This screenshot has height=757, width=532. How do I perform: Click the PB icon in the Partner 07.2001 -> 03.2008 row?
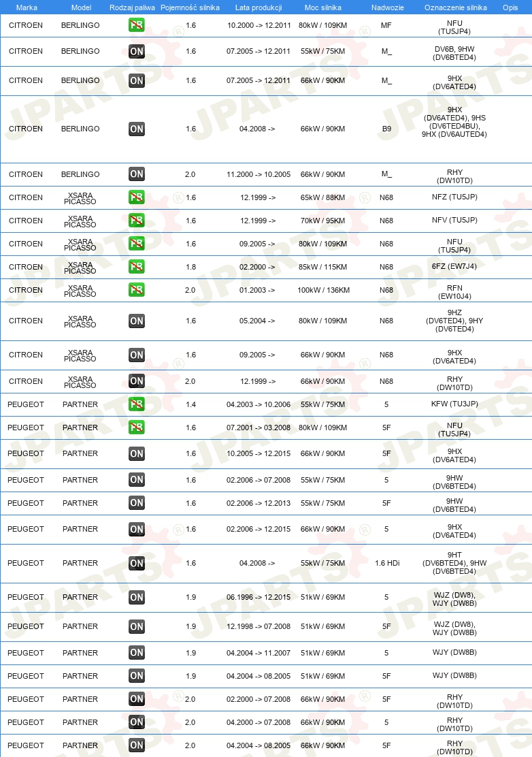pos(137,428)
